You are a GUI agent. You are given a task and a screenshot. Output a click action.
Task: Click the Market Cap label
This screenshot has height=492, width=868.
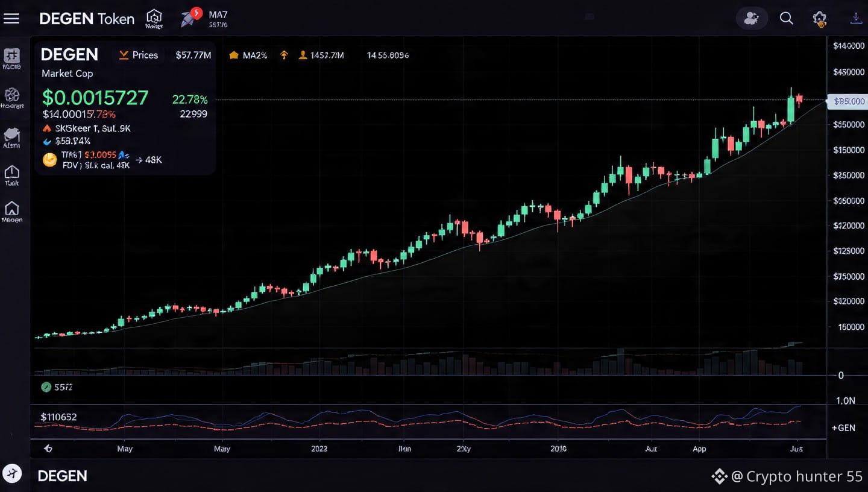click(x=68, y=74)
